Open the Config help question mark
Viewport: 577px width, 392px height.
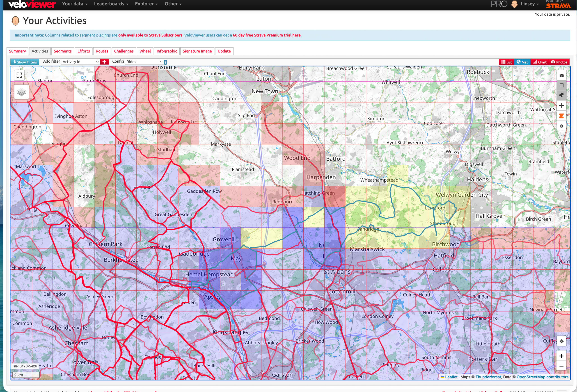click(x=165, y=62)
